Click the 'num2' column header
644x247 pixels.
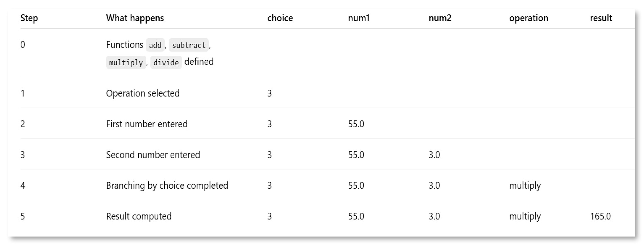pyautogui.click(x=440, y=18)
